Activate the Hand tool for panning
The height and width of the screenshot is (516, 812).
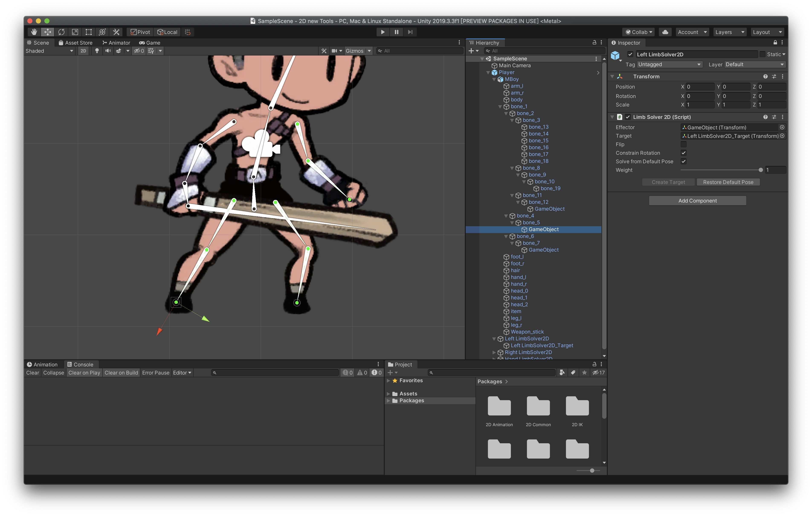(34, 32)
